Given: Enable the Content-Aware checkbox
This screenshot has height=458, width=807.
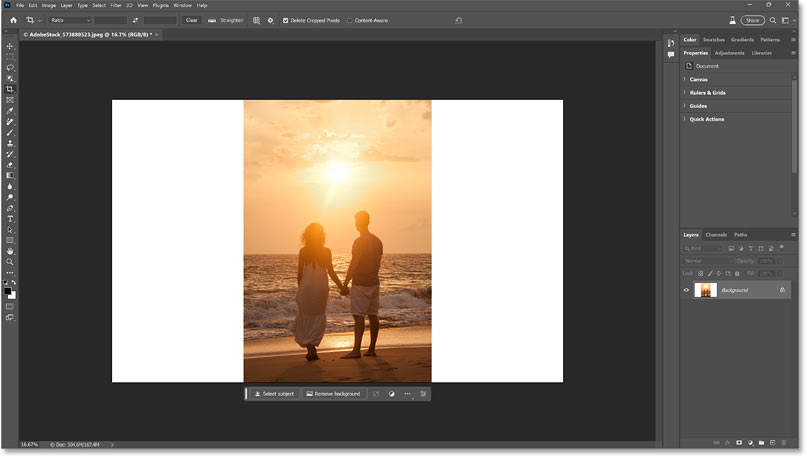Looking at the screenshot, I should (x=350, y=21).
